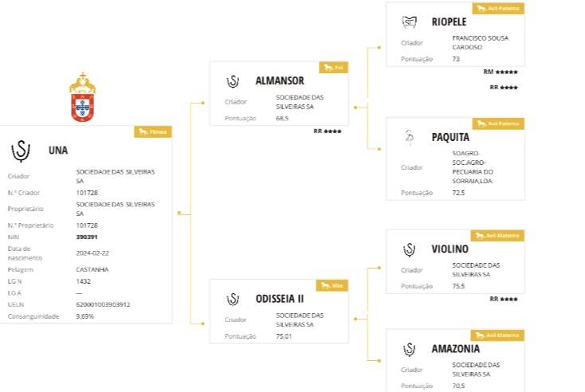Viewport: 585px width, 392px height.
Task: Open the PAQUITA granddam name link
Action: [450, 137]
